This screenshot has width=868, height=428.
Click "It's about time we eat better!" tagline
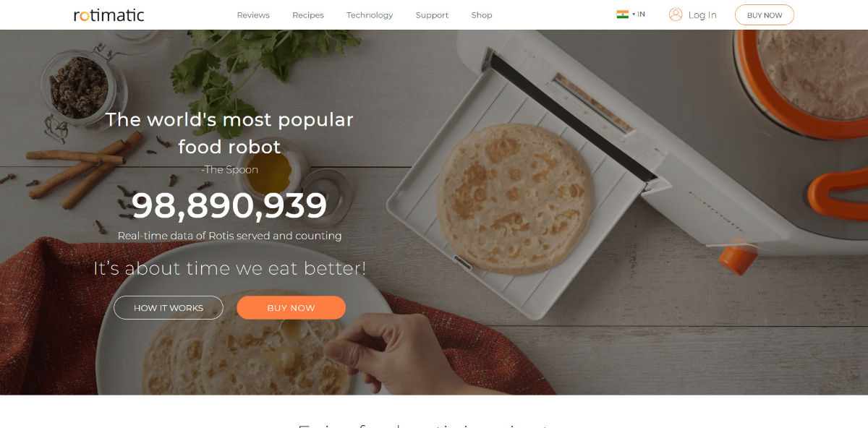pos(229,268)
